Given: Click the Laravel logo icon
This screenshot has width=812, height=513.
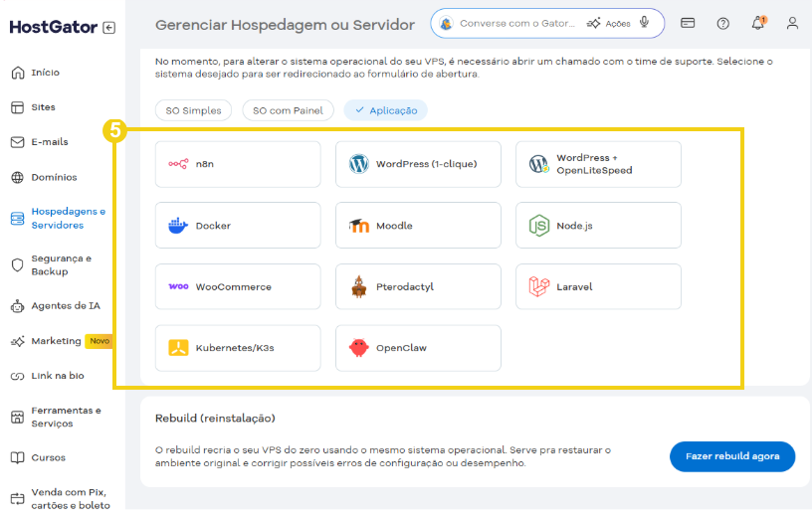Looking at the screenshot, I should (x=539, y=286).
